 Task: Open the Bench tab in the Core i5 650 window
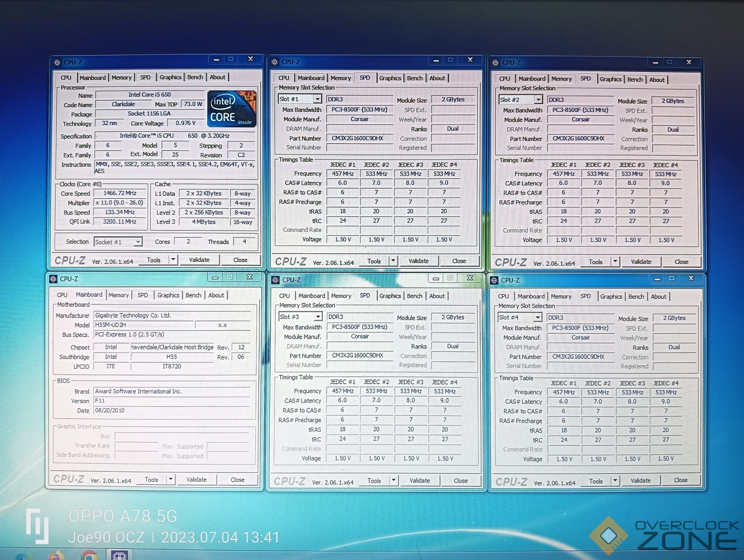coord(195,77)
